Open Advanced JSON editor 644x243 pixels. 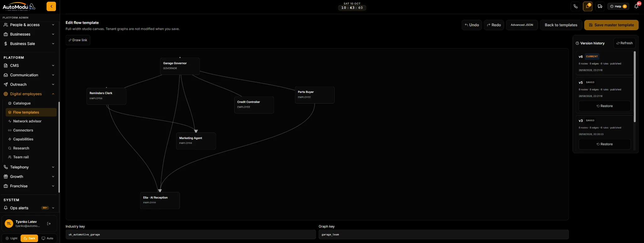click(522, 25)
